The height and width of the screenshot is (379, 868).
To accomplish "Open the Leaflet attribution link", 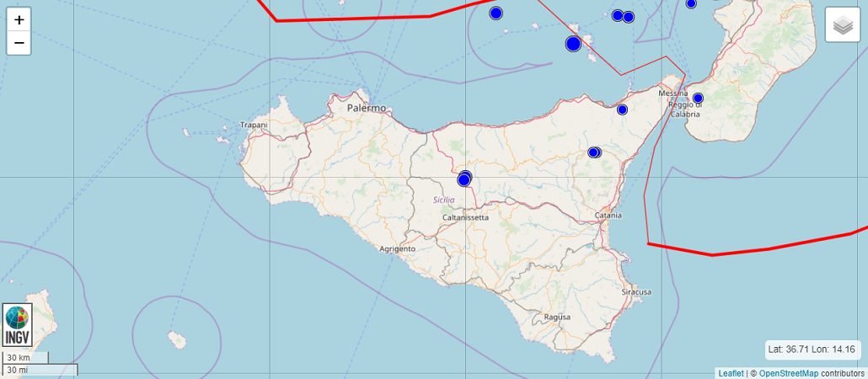I will (731, 373).
